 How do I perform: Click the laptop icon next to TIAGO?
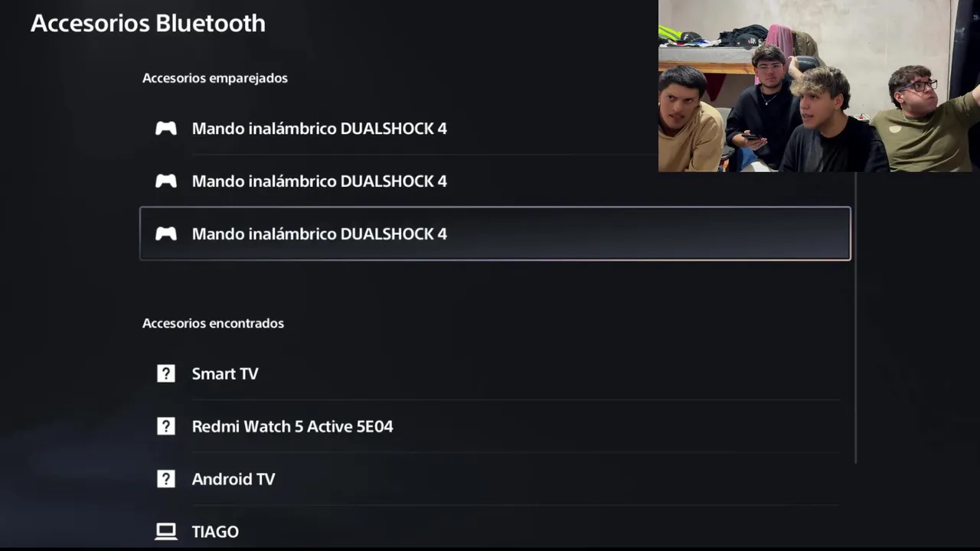(166, 531)
